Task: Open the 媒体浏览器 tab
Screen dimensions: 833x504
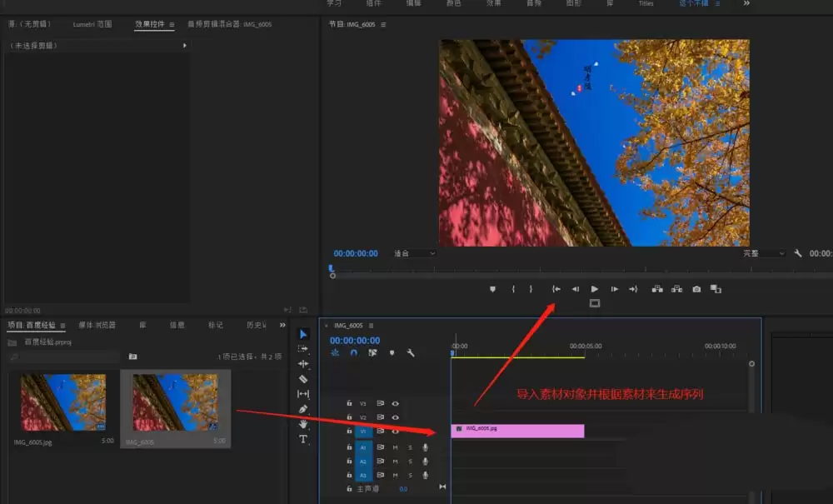Action: point(97,325)
